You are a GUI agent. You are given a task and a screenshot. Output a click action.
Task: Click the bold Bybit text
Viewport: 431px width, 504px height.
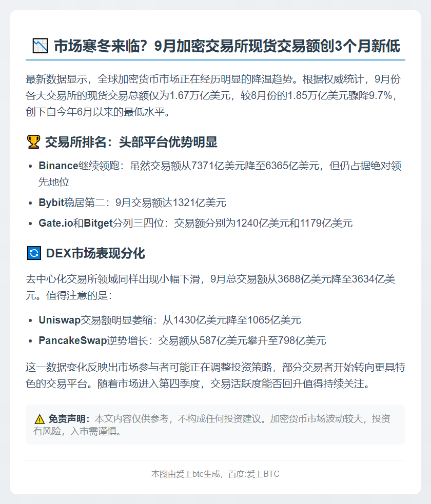[51, 203]
